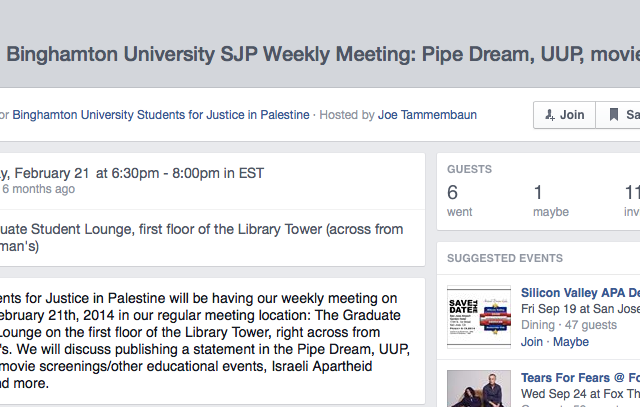Click Join under Silicon Valley APA event
The width and height of the screenshot is (640, 407).
click(531, 342)
